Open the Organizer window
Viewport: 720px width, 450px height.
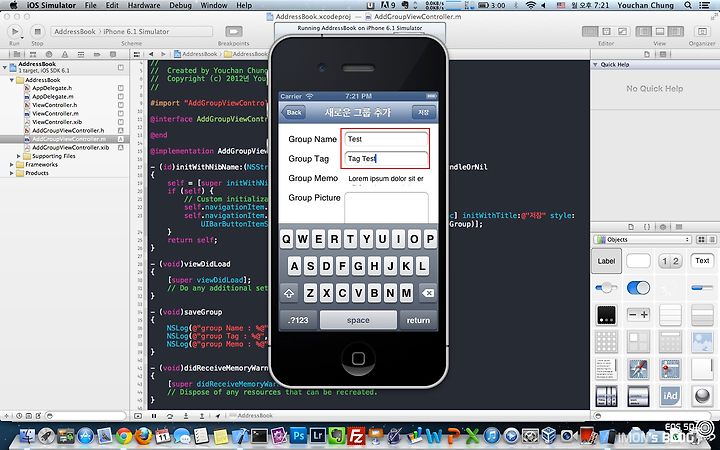point(702,31)
